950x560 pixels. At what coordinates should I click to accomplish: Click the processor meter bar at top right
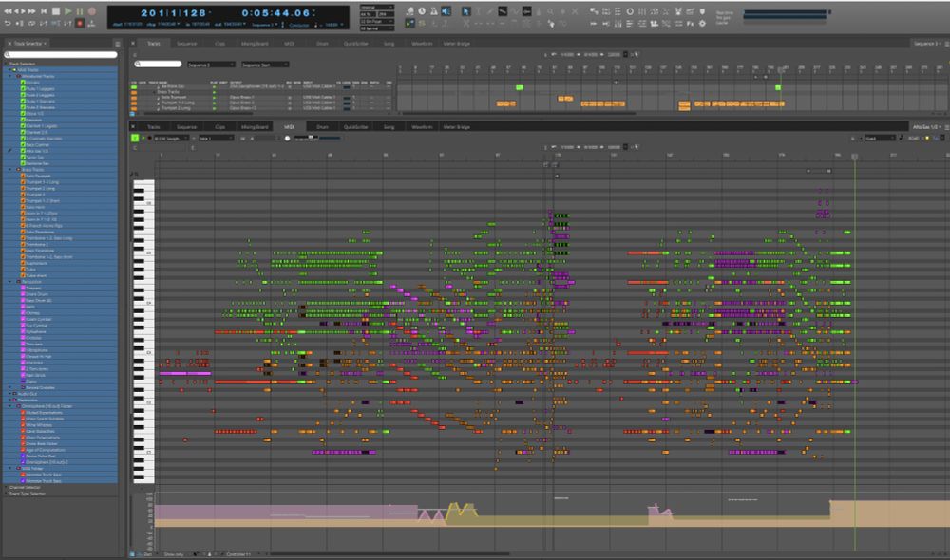pos(786,14)
